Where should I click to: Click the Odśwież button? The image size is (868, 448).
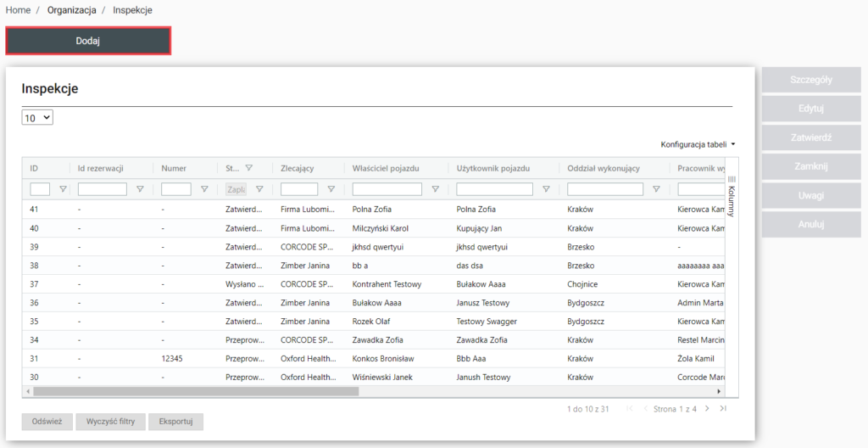(x=47, y=422)
